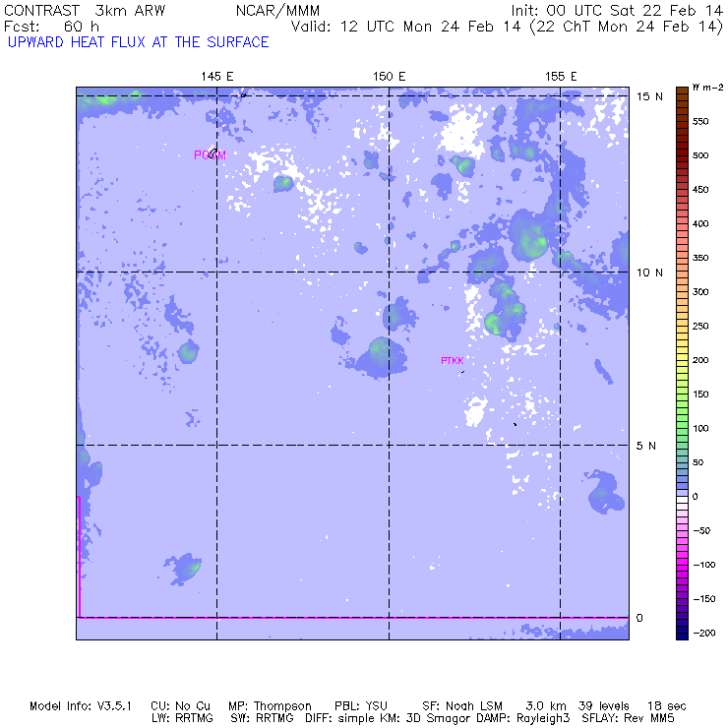Click the 'SFLAY: Rev MM5' footer text
This screenshot has height=728, width=728.
click(628, 718)
